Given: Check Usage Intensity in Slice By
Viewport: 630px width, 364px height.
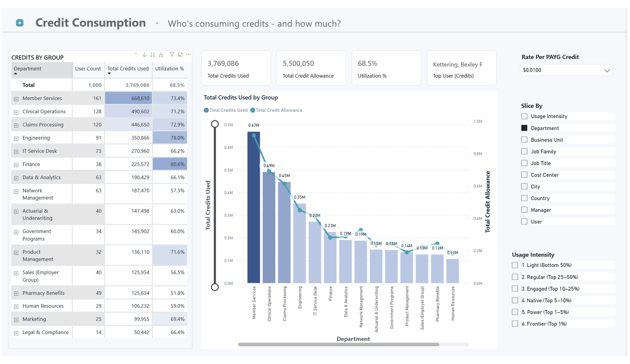Looking at the screenshot, I should (524, 117).
